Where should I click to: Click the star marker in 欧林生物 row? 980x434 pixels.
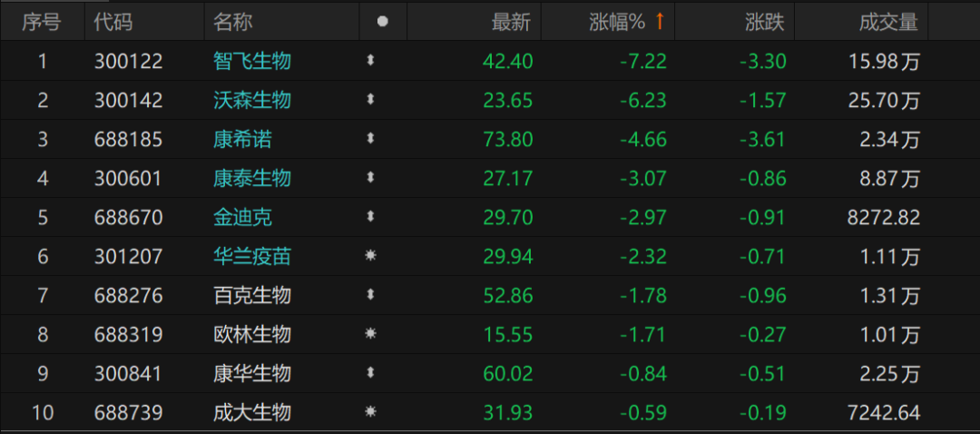(370, 334)
